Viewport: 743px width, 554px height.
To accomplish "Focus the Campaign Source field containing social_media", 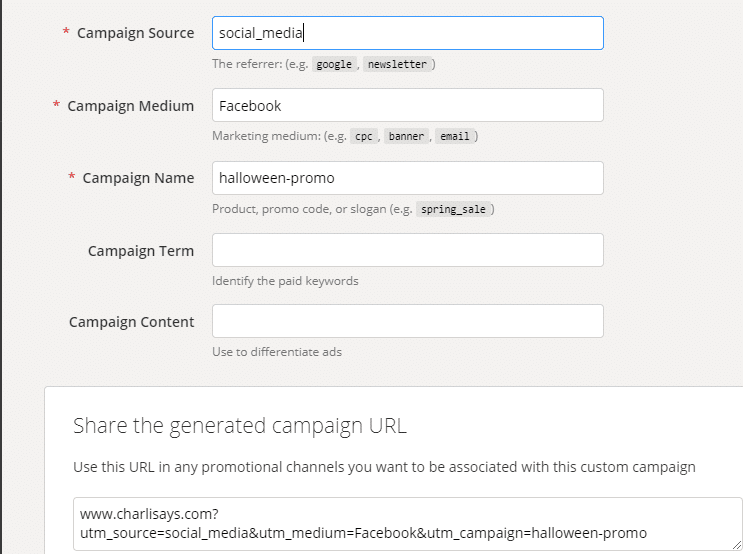I will coord(408,33).
